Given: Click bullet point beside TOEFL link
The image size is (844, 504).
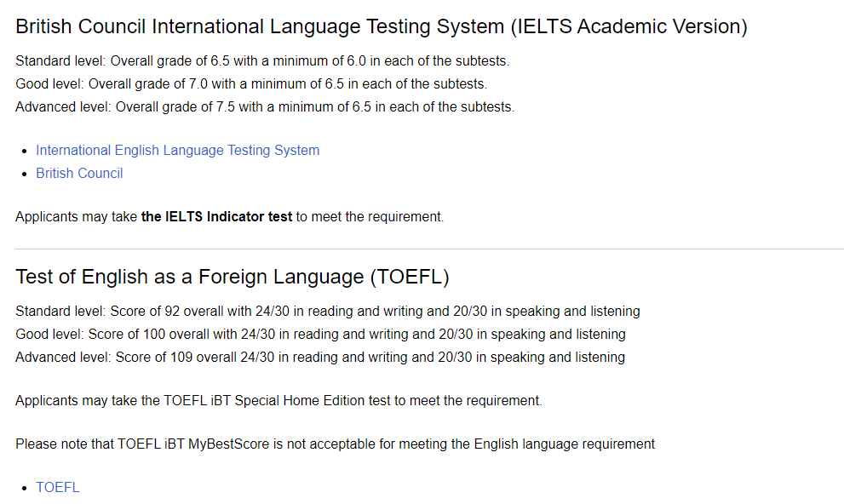Looking at the screenshot, I should 25,489.
